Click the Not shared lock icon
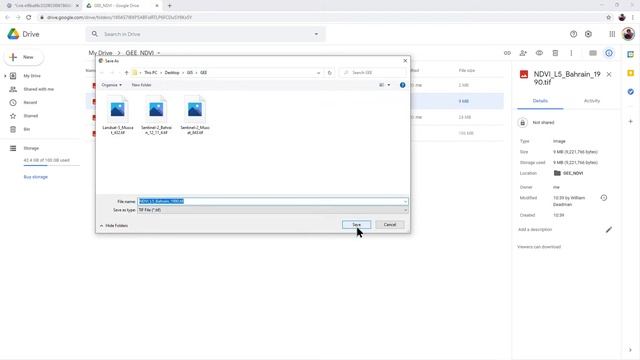This screenshot has height=360, width=640. point(522,122)
